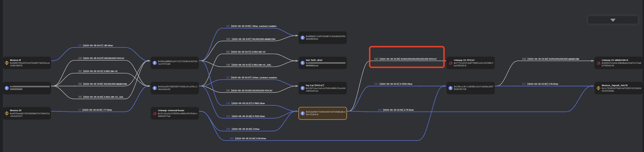Image resolution: width=644 pixels, height=152 pixels.
Task: Expand the collapsed panel with down arrow
Action: coord(612,20)
